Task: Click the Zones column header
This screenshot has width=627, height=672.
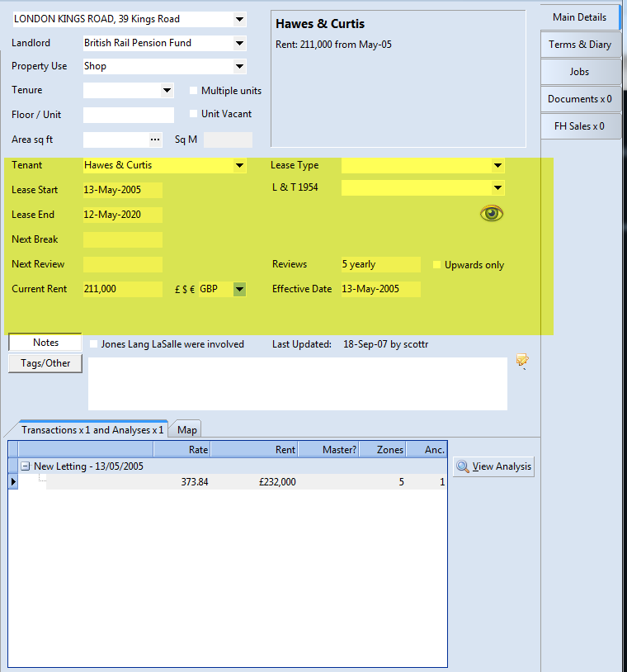Action: pyautogui.click(x=383, y=450)
